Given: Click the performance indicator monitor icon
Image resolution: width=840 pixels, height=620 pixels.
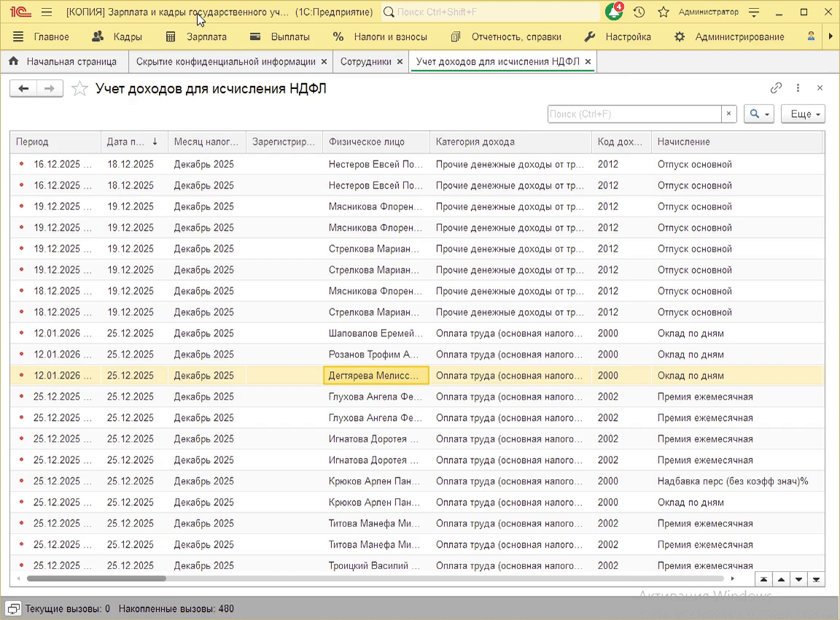Looking at the screenshot, I should 13,609.
